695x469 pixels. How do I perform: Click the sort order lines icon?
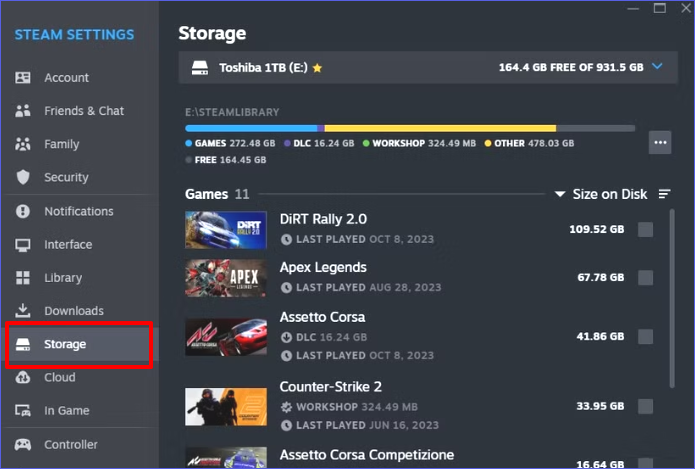(x=664, y=194)
